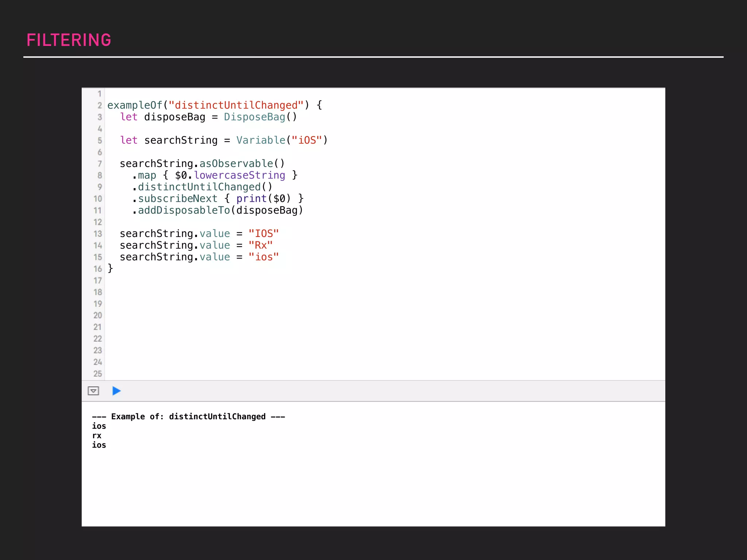Click closing brace on line 16
This screenshot has height=560, width=747.
tap(110, 268)
